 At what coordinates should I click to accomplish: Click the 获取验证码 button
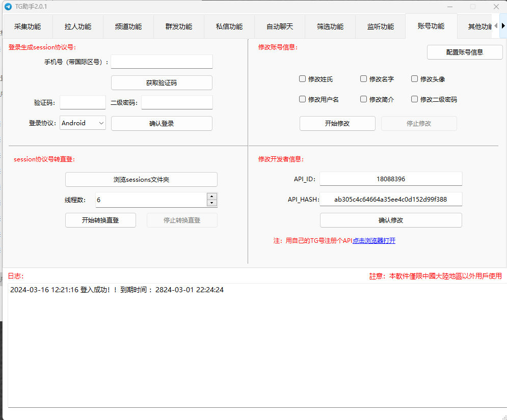click(162, 82)
